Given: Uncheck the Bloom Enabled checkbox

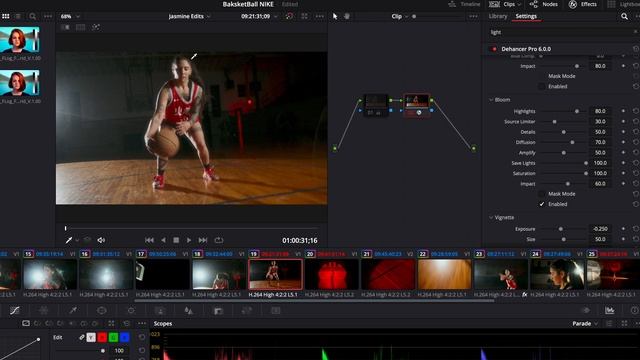Looking at the screenshot, I should point(542,204).
